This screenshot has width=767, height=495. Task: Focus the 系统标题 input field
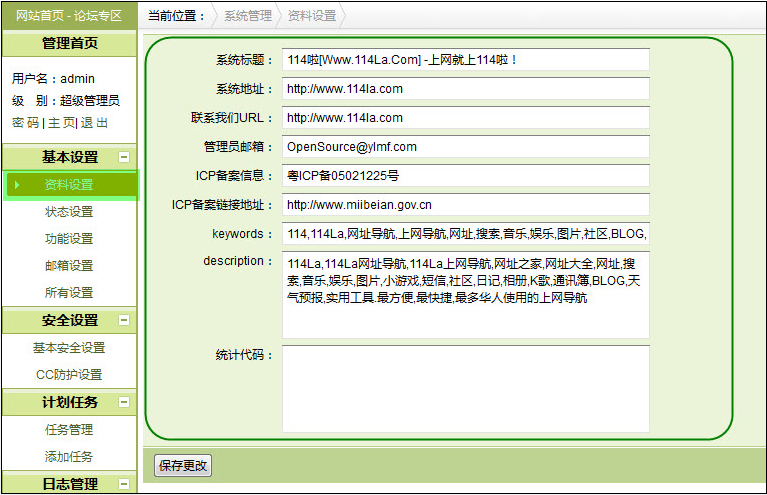[466, 60]
